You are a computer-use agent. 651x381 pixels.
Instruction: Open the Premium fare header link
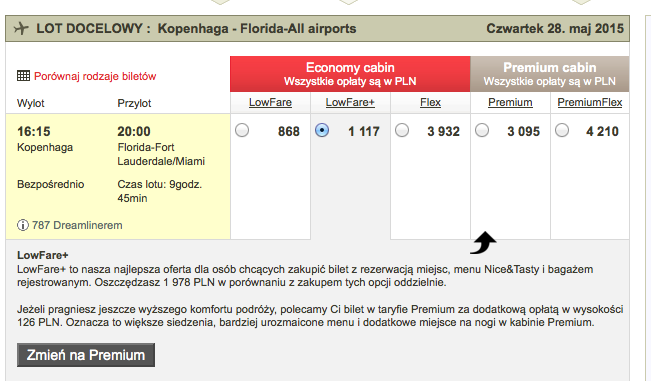[510, 103]
